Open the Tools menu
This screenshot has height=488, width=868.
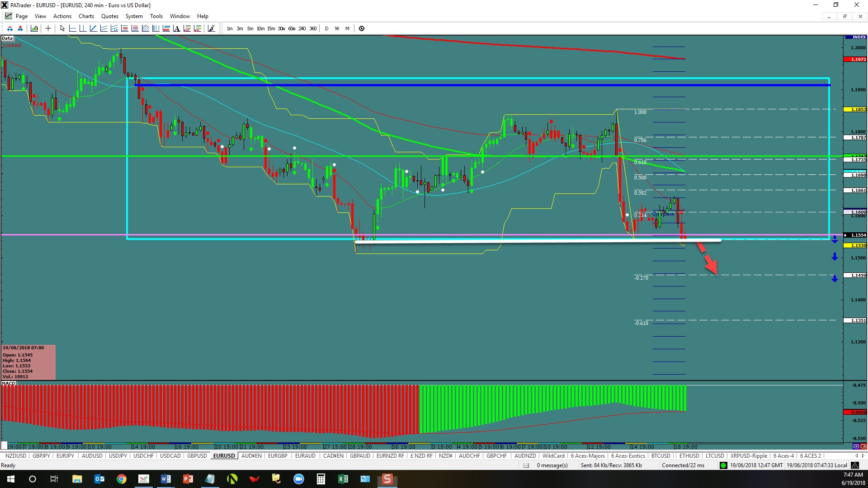pos(156,16)
